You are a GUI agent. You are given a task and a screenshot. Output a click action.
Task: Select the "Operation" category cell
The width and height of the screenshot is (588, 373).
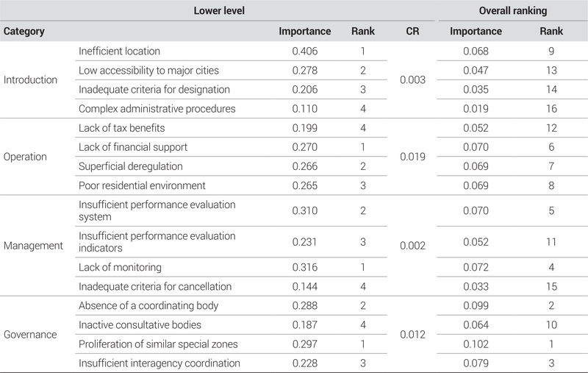pyautogui.click(x=26, y=157)
